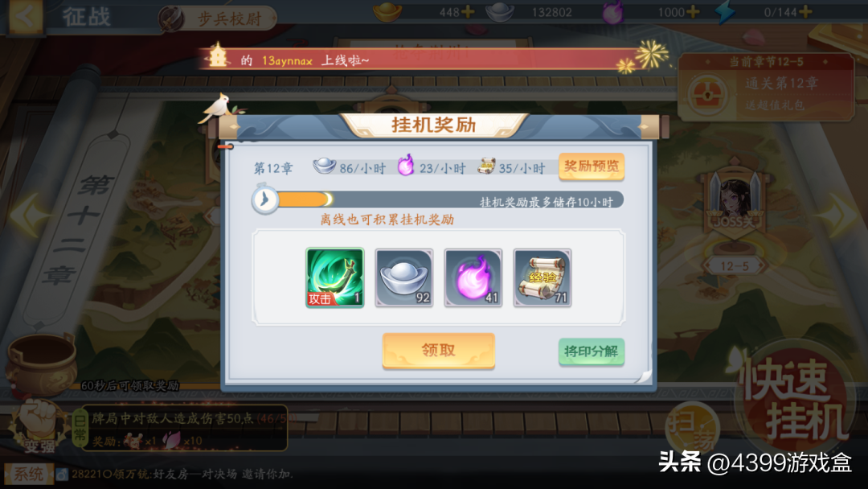Add energy with the plus next to 0/144

tap(805, 11)
